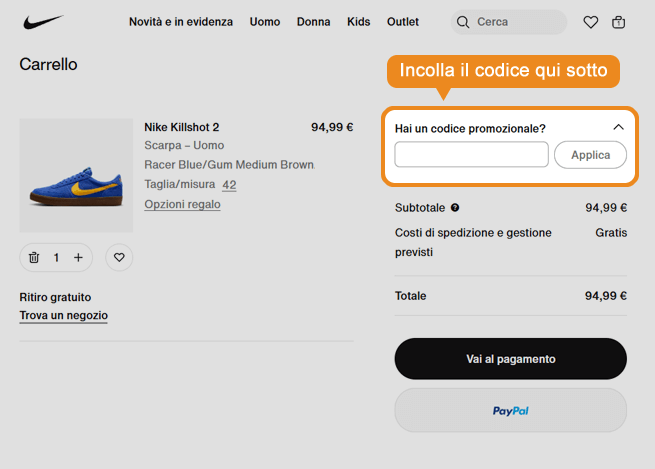Open the favorites heart in header

pos(590,22)
